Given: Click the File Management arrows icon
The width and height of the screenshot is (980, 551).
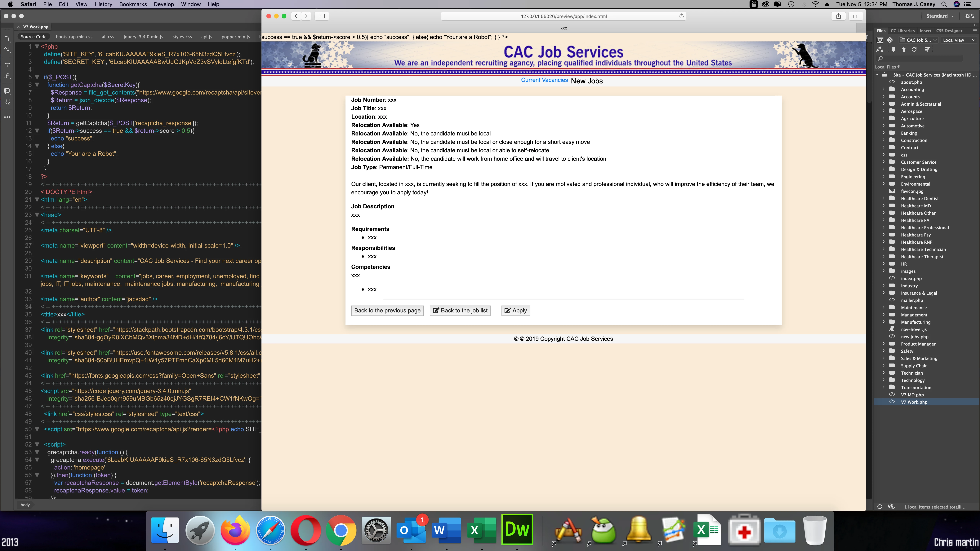Looking at the screenshot, I should (7, 49).
